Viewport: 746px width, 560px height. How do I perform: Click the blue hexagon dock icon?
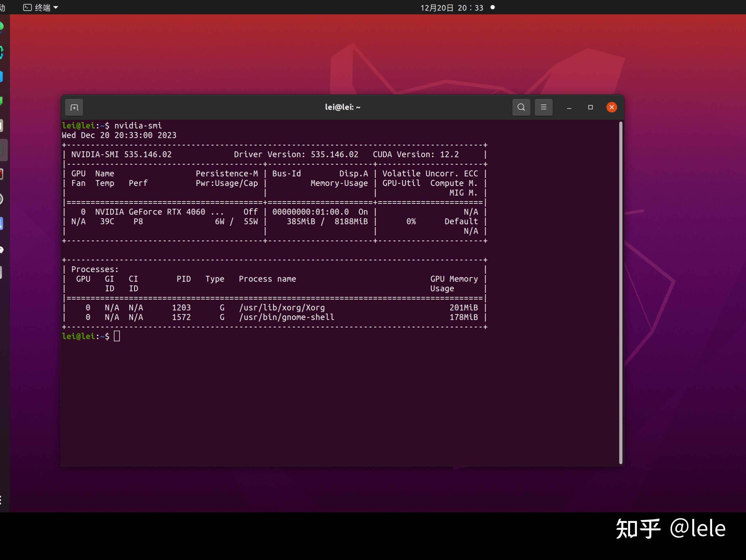[2, 77]
